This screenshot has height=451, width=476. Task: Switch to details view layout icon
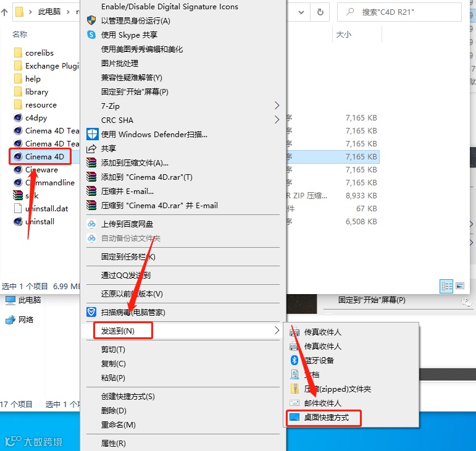(x=446, y=286)
